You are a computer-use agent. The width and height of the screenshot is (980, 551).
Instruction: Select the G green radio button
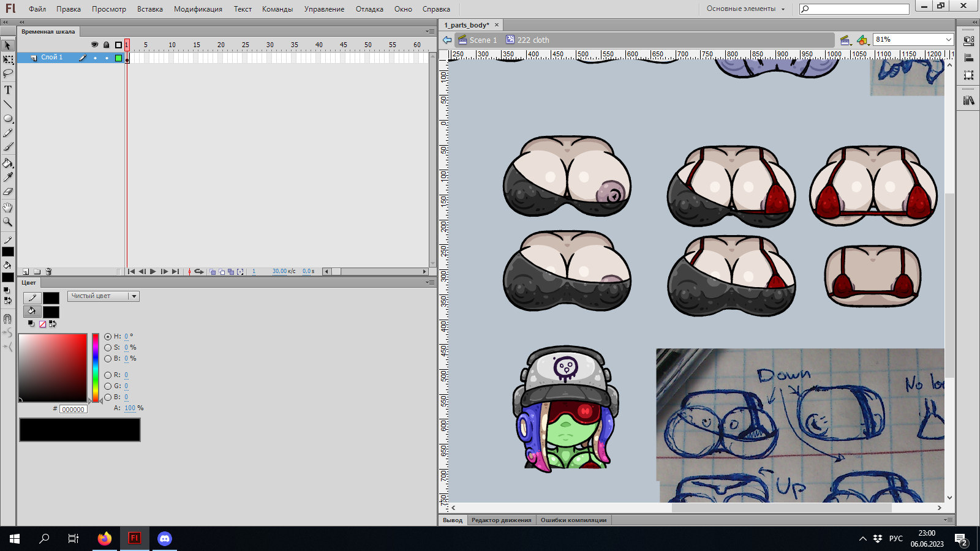pos(108,386)
